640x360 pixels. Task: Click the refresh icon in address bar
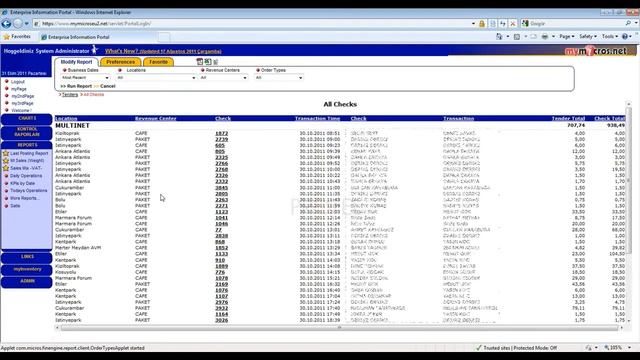coord(503,24)
